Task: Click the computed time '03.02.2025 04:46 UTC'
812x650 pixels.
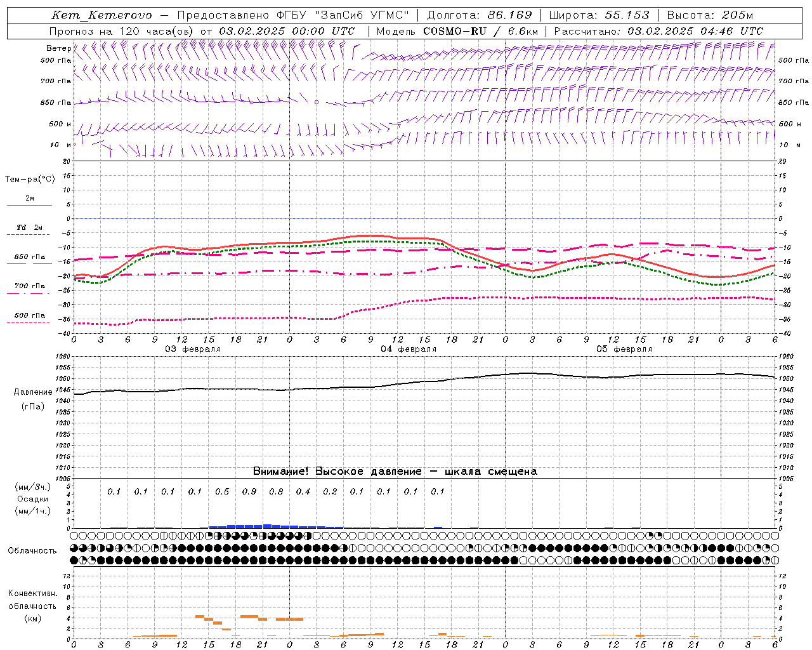Action: [695, 30]
